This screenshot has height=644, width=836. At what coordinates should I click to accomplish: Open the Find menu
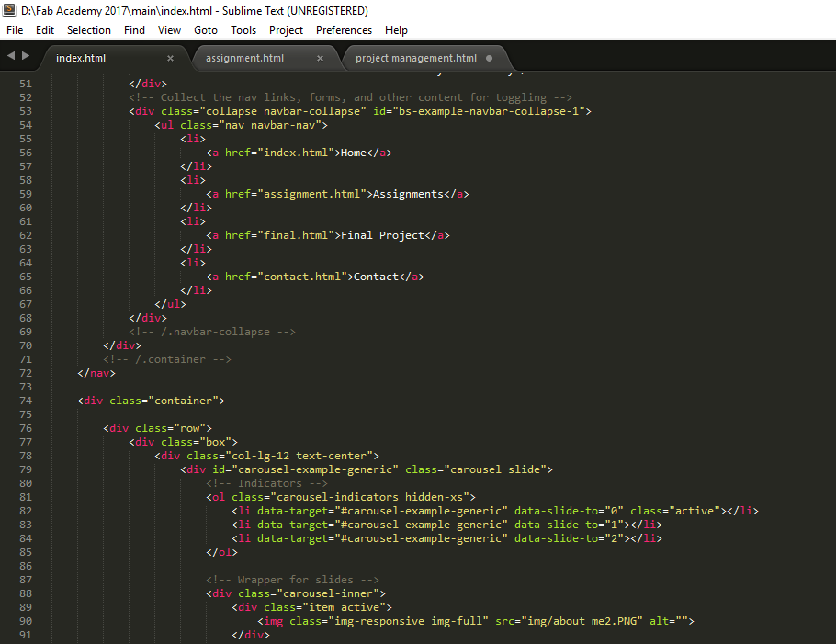tap(134, 30)
